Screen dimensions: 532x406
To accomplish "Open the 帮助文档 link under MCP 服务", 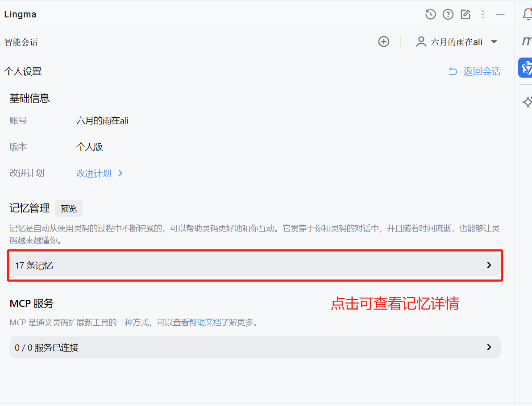I will point(205,322).
